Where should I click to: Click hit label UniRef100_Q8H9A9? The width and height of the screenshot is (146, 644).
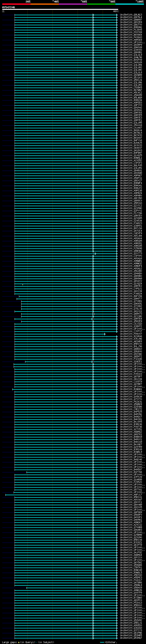click(x=131, y=278)
